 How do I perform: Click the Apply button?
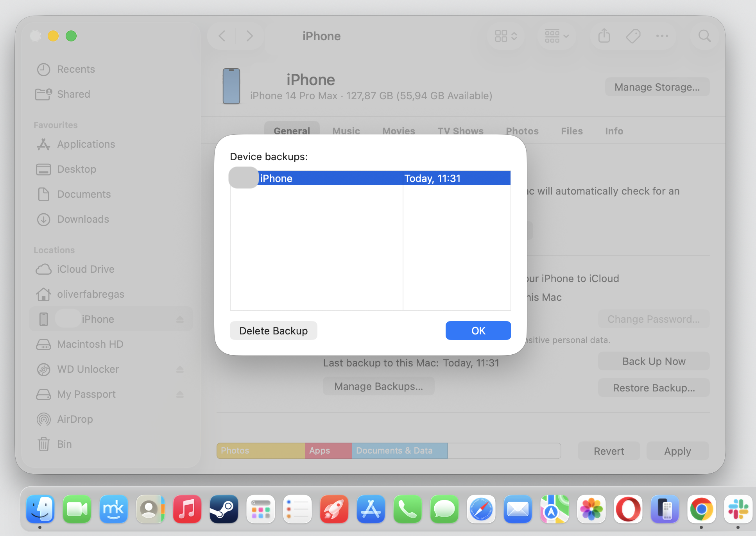(677, 451)
